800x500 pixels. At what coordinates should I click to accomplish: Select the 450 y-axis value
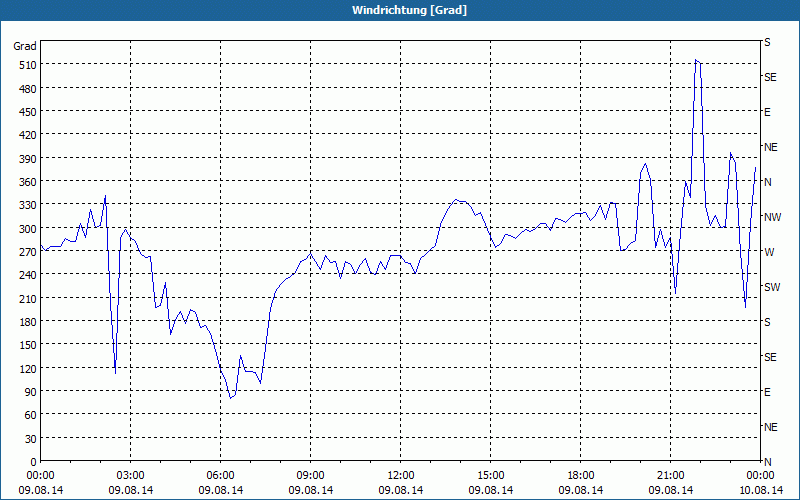pyautogui.click(x=28, y=112)
